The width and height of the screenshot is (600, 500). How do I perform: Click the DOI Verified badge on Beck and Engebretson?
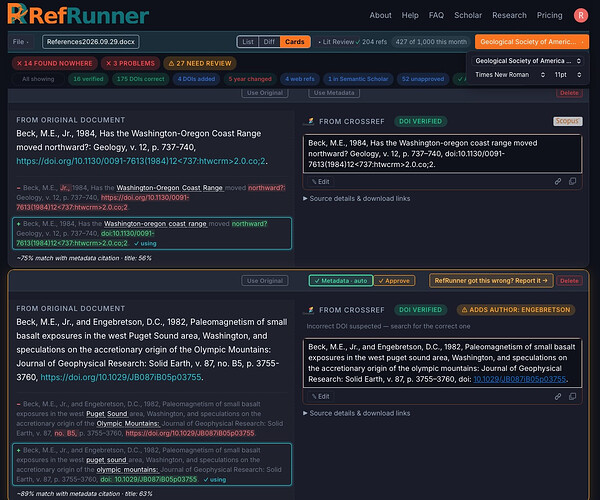click(x=421, y=310)
